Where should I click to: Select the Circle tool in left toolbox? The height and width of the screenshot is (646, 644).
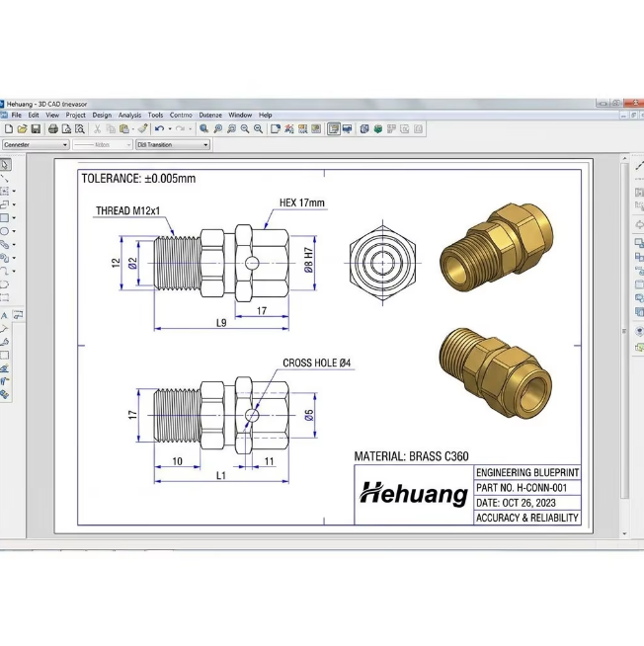click(x=5, y=231)
